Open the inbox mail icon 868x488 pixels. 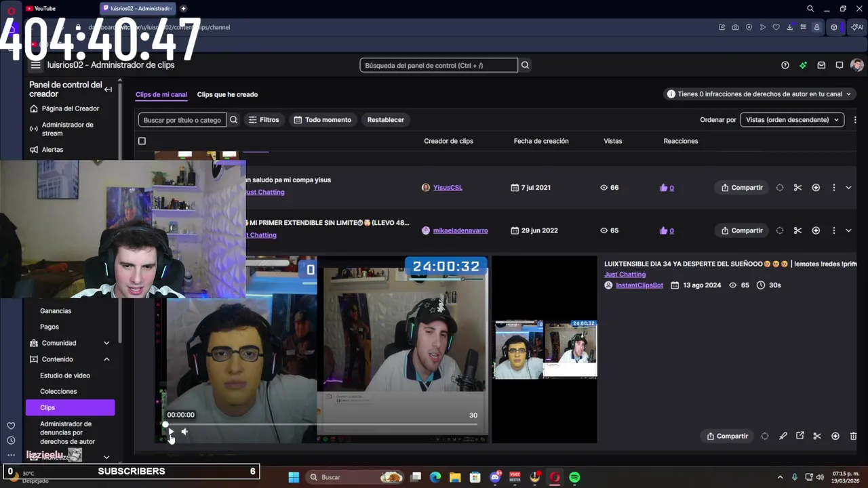tap(821, 65)
